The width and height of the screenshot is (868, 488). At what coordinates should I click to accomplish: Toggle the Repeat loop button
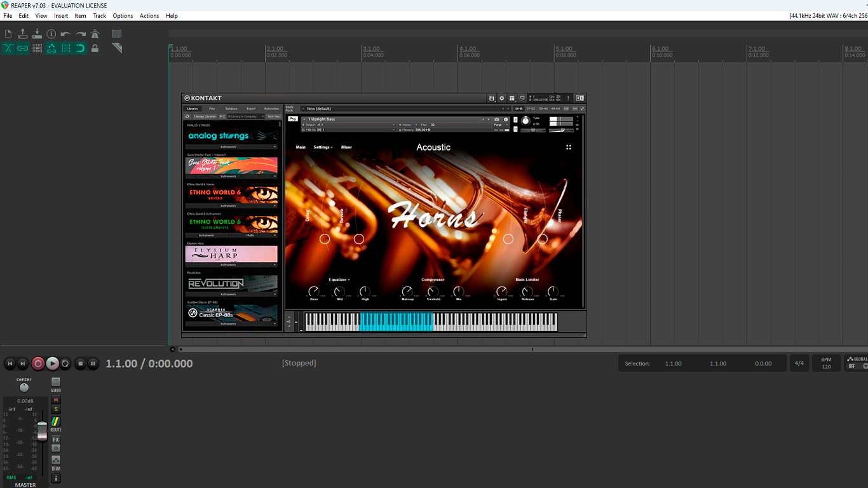[65, 363]
